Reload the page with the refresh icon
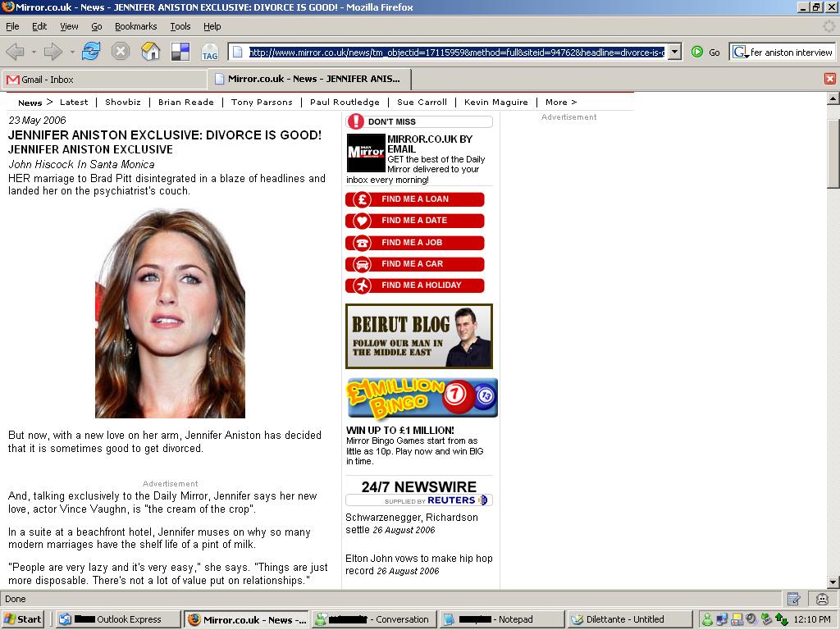This screenshot has height=630, width=840. (x=91, y=52)
